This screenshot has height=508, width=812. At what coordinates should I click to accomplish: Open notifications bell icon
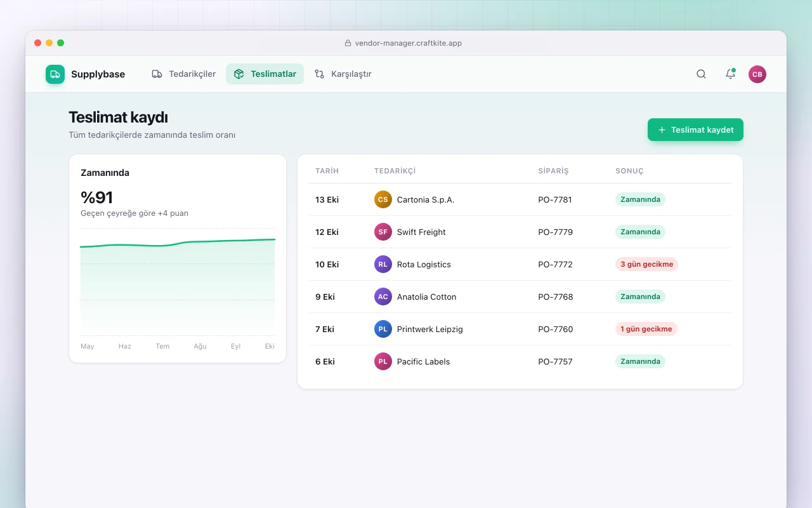coord(730,74)
